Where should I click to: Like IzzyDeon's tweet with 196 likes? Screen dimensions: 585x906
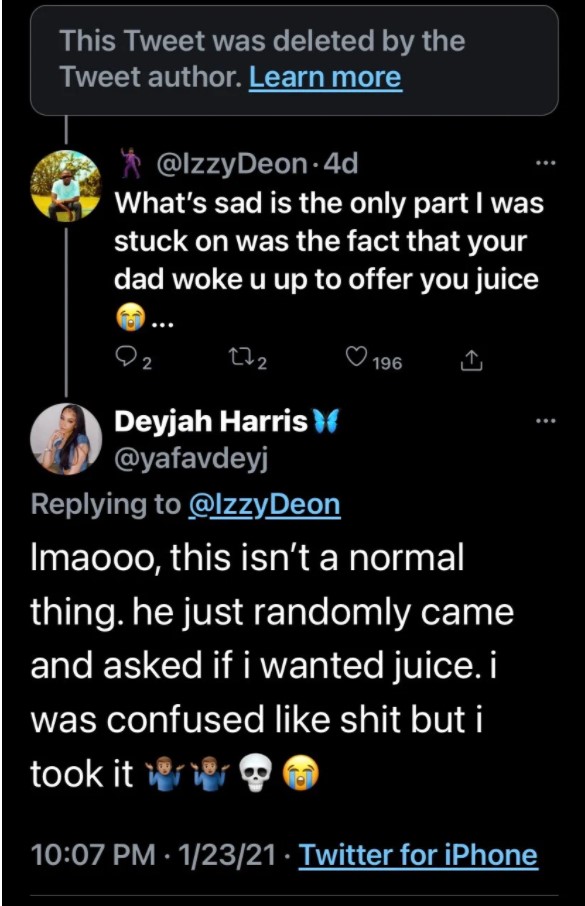356,358
